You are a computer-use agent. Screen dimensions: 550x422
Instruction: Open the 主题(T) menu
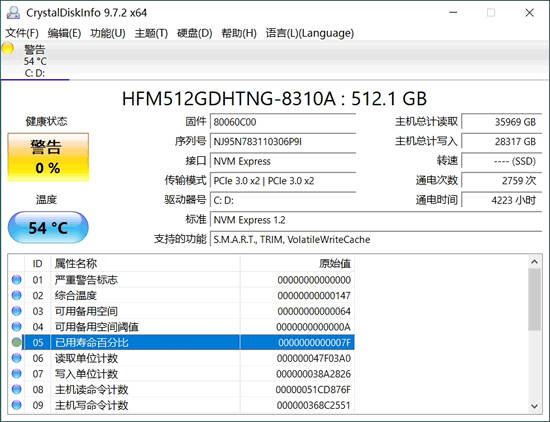[x=151, y=33]
